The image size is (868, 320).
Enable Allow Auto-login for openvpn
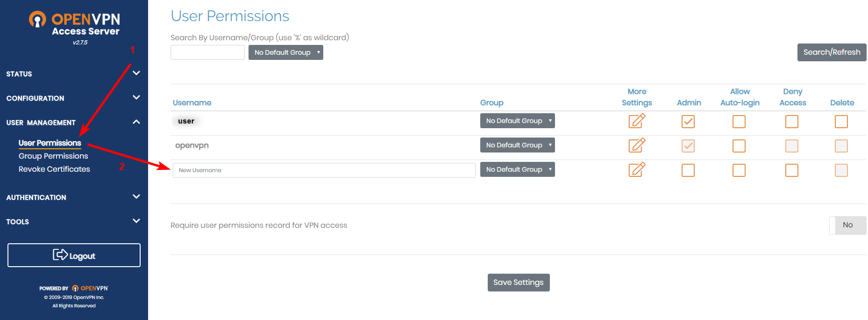point(739,146)
